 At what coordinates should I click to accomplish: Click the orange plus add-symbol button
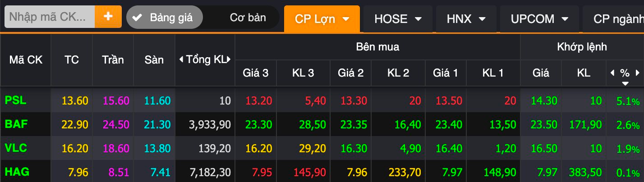click(108, 17)
